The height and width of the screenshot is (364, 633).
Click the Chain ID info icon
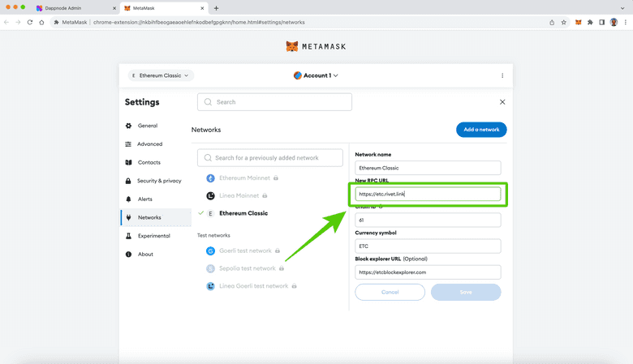[381, 207]
